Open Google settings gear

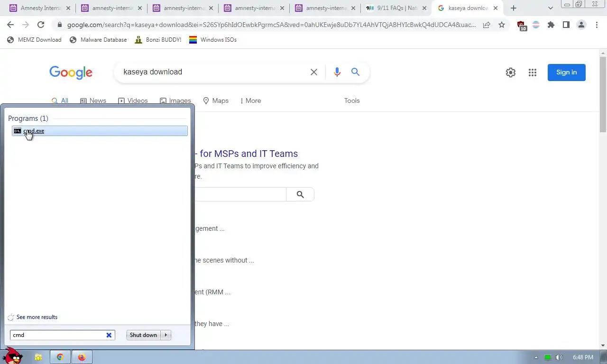511,73
